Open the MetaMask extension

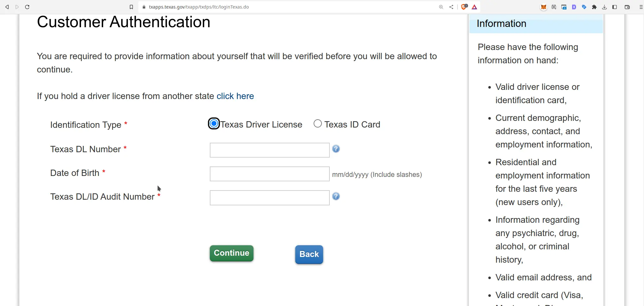(544, 7)
